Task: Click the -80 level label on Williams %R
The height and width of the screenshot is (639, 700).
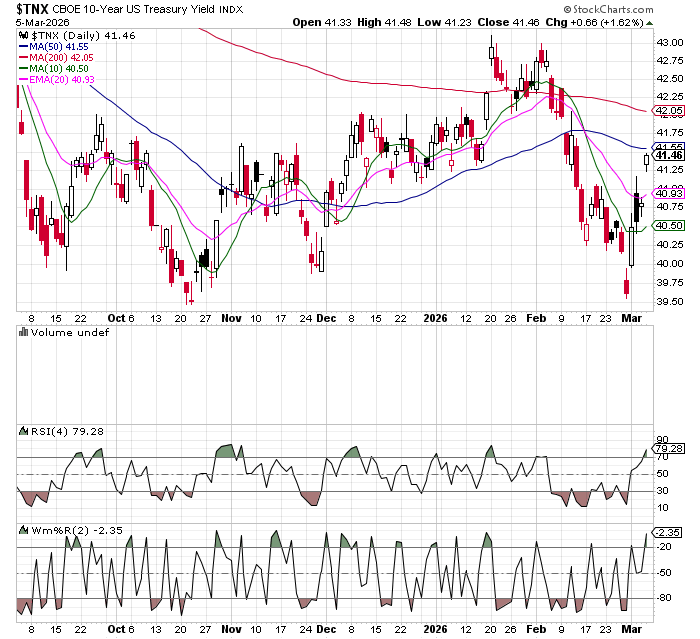Action: click(664, 597)
